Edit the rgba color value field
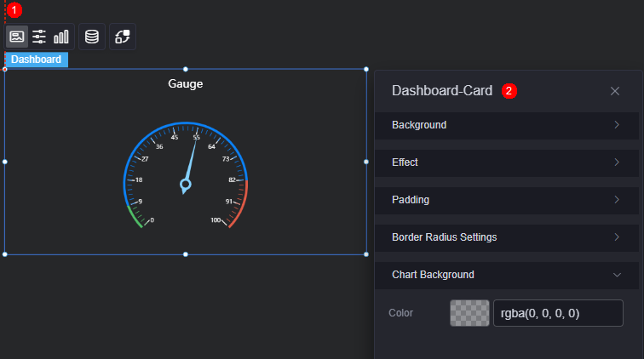644x359 pixels. coord(558,313)
